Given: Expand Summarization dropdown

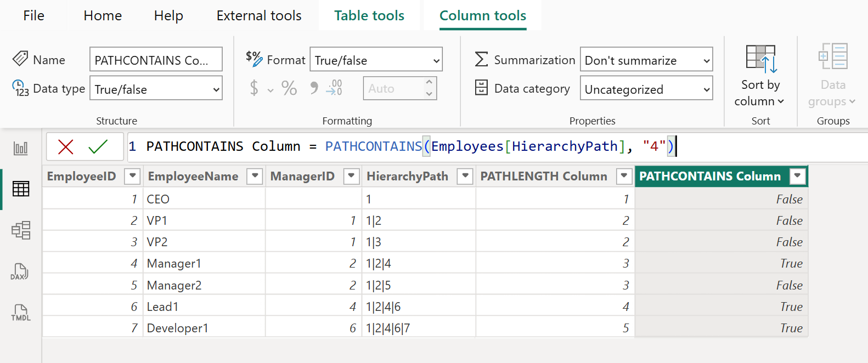Looking at the screenshot, I should [x=646, y=60].
